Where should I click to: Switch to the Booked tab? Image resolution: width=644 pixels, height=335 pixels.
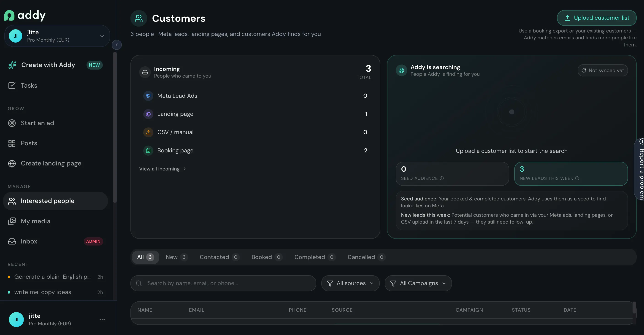pos(267,257)
